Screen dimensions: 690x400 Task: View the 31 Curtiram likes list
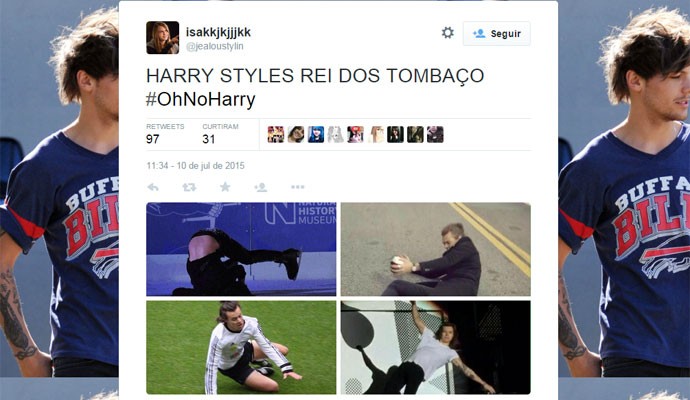(x=220, y=134)
